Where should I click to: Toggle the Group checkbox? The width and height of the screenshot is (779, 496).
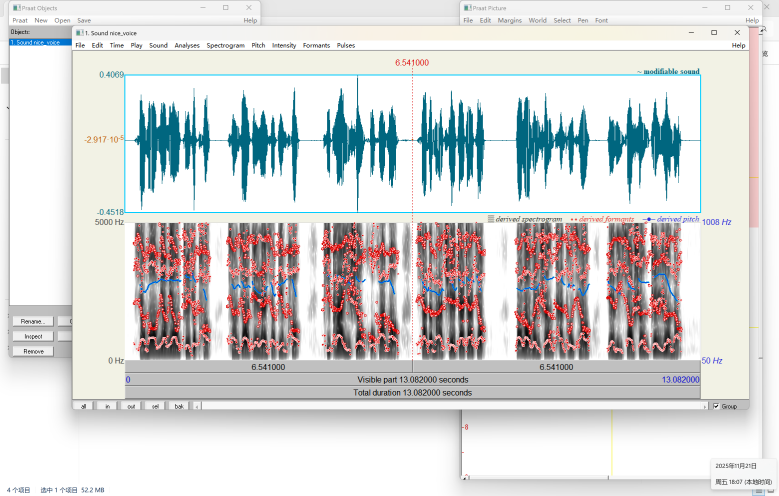pyautogui.click(x=716, y=406)
